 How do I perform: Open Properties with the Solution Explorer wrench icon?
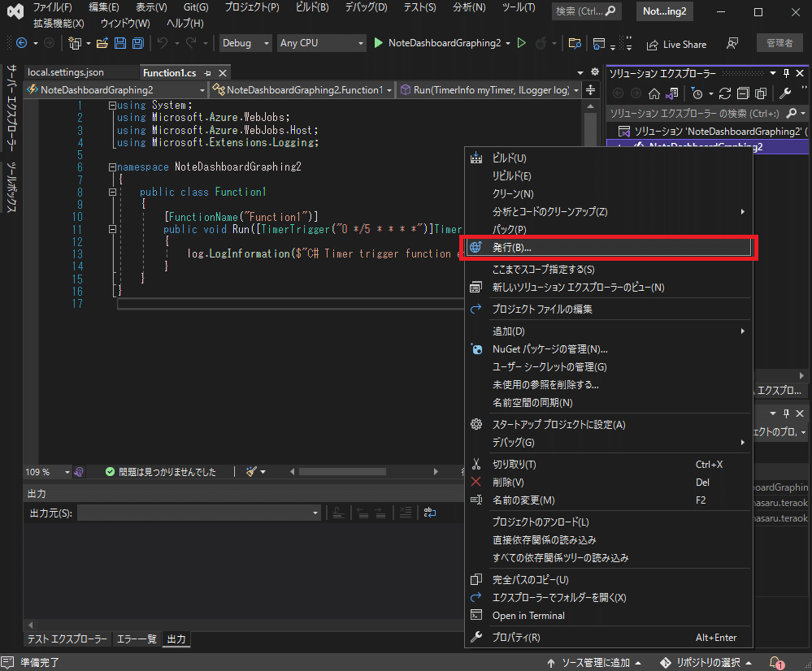tap(785, 93)
